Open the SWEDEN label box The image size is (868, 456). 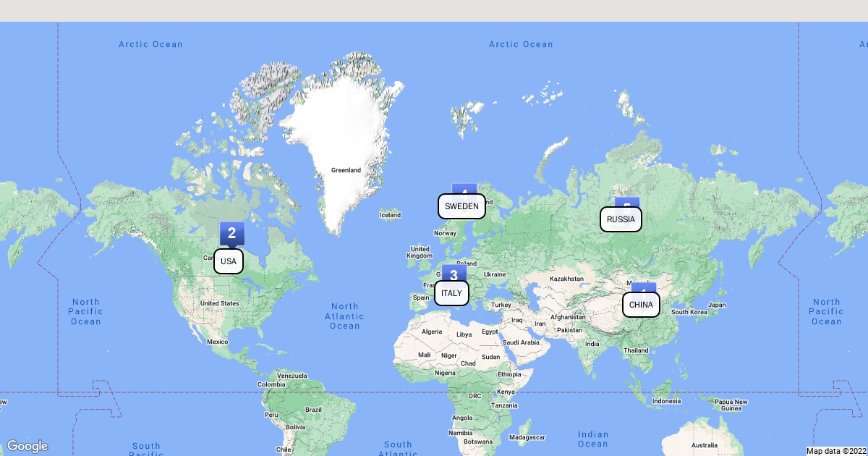click(461, 206)
